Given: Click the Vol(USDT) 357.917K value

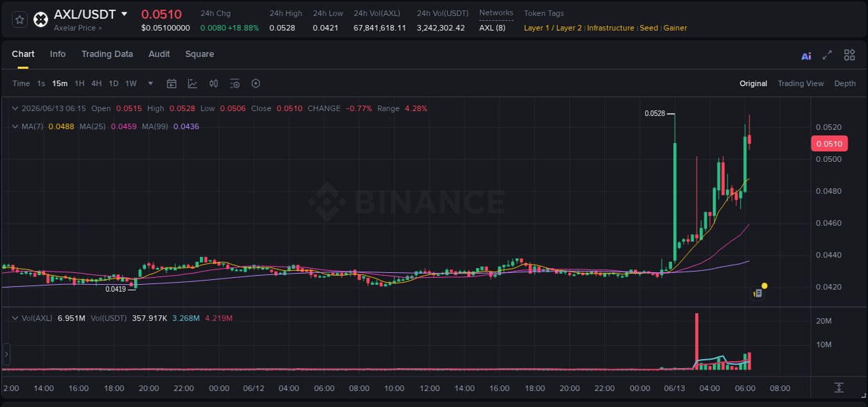Looking at the screenshot, I should 149,318.
